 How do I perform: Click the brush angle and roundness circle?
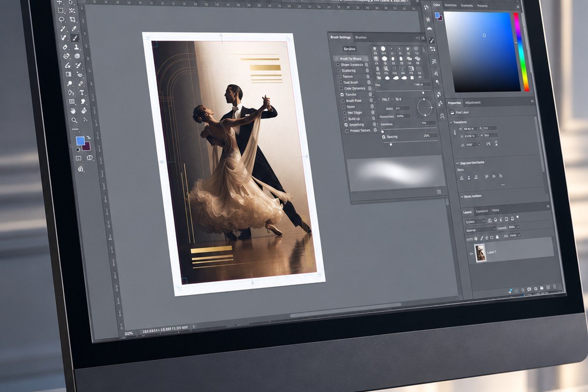425,107
